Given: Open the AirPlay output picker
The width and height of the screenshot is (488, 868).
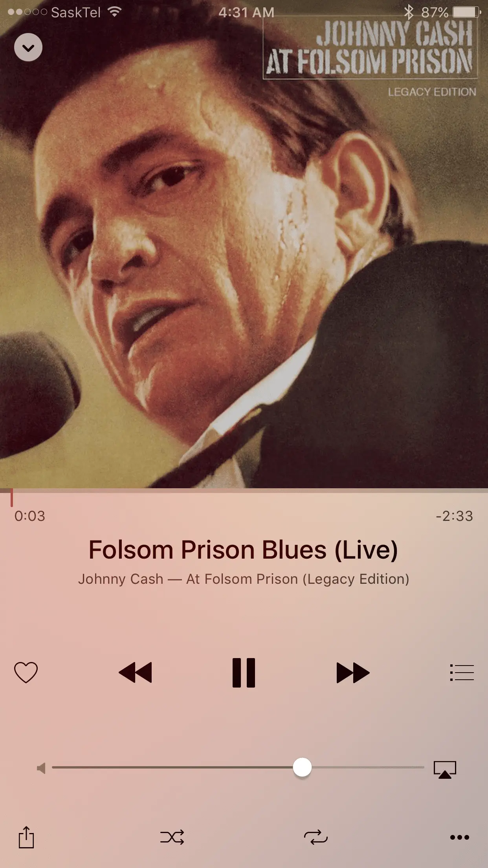Looking at the screenshot, I should click(x=445, y=769).
